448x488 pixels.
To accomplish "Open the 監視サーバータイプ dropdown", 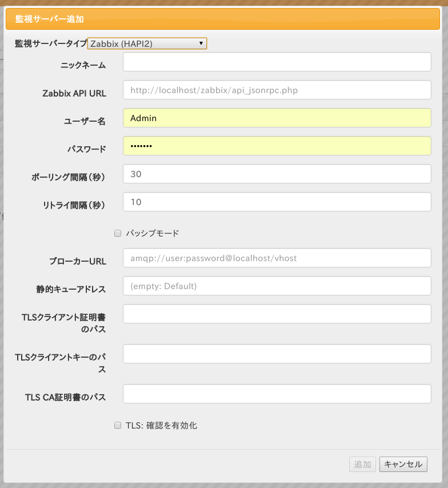I will coord(147,43).
